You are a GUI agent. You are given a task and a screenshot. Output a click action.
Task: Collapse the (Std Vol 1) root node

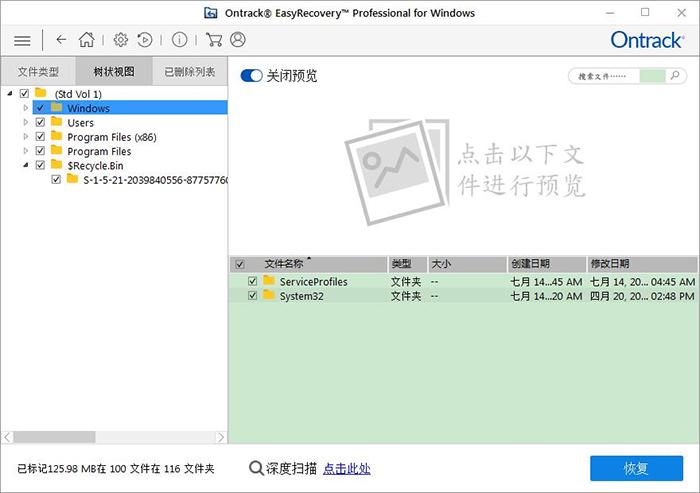(x=9, y=93)
